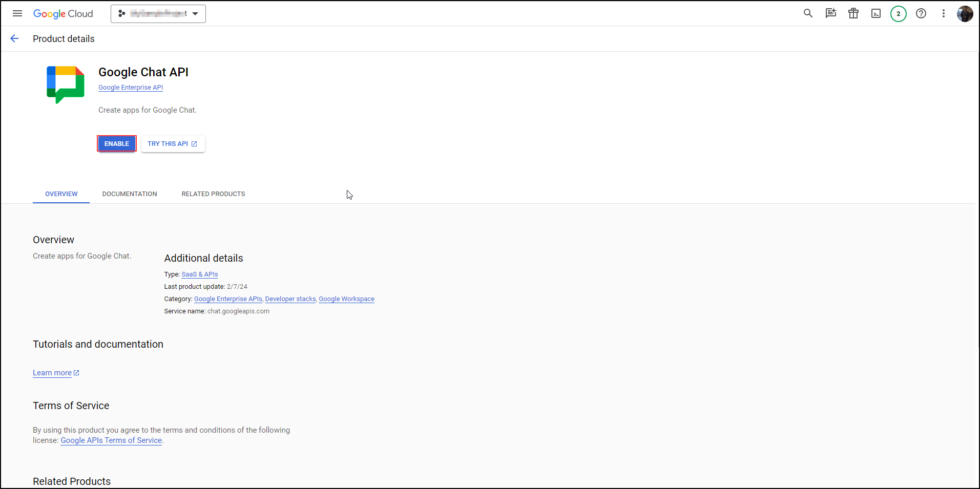Image resolution: width=980 pixels, height=489 pixels.
Task: Open the Google Workspace category link
Action: point(346,299)
